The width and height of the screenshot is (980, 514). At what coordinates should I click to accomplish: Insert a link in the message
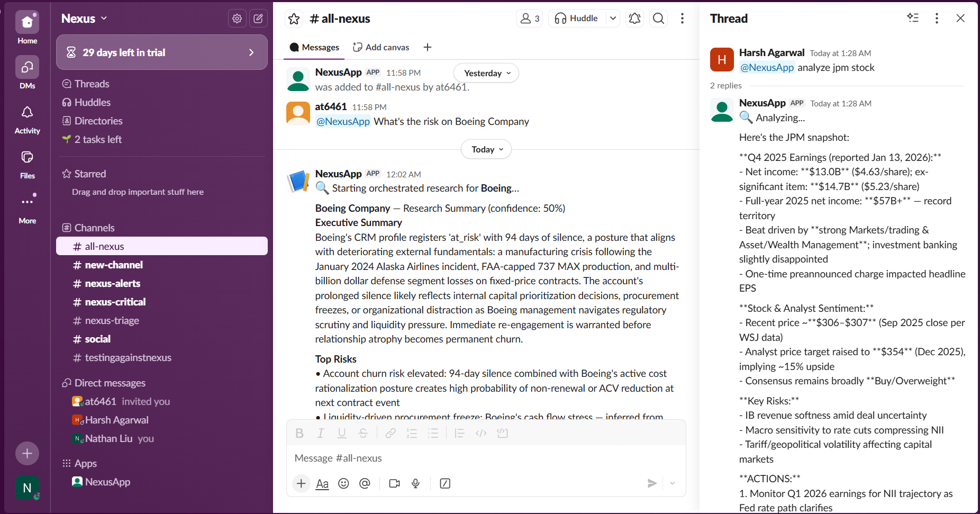[391, 433]
